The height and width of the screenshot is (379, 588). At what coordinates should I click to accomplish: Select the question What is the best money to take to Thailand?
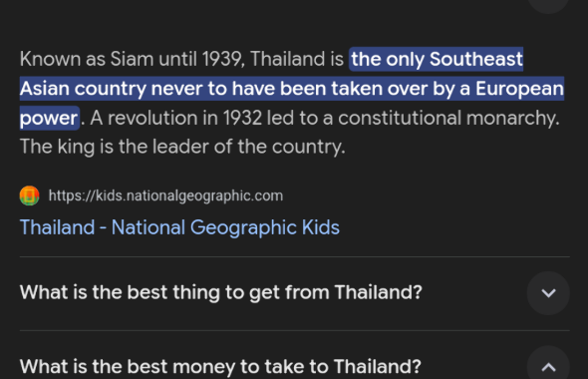click(x=220, y=366)
